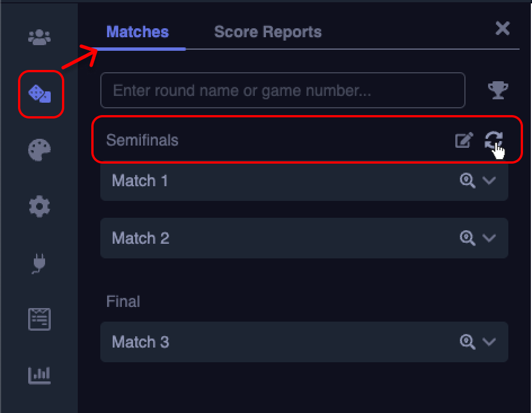Expand Match 2 details
The height and width of the screenshot is (413, 532).
[489, 238]
